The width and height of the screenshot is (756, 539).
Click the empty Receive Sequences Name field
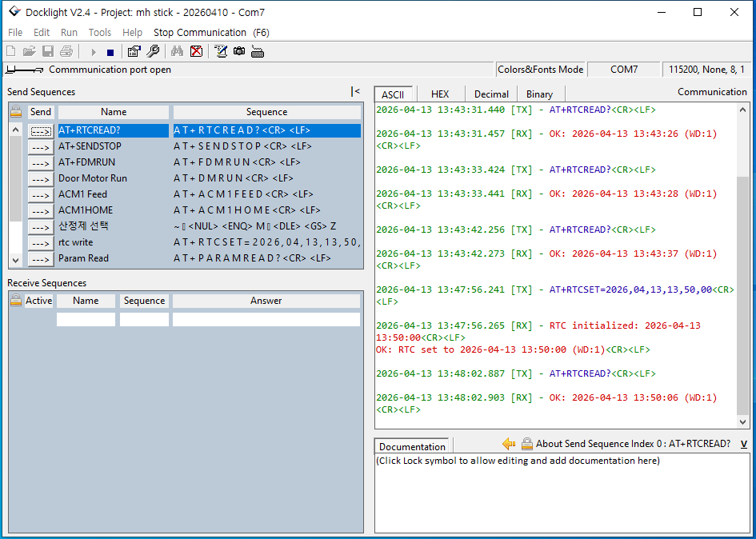tap(86, 319)
